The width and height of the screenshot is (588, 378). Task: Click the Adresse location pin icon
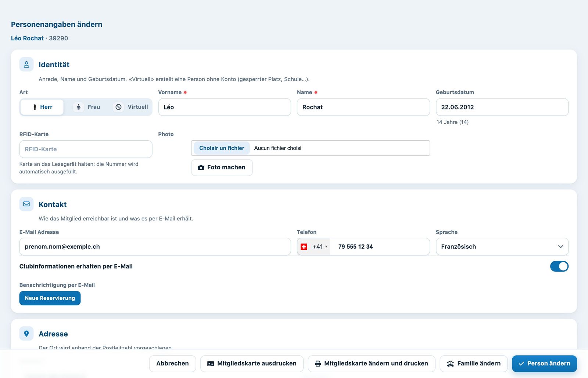tap(26, 334)
